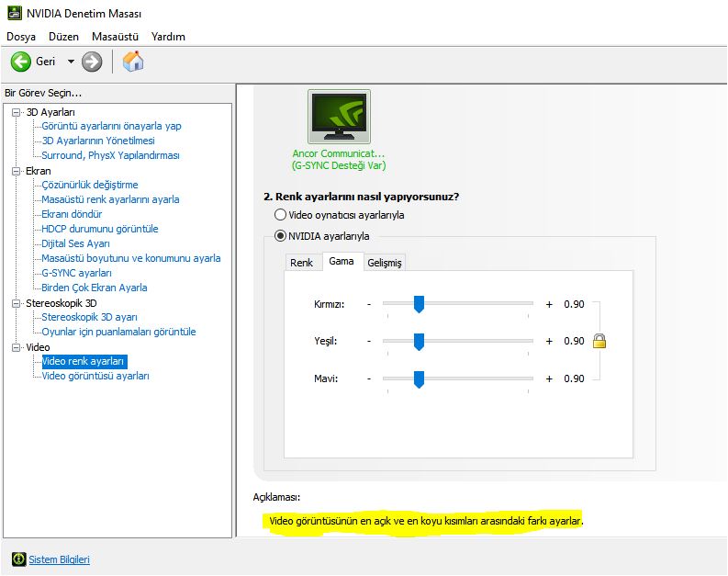Open Çözünürlük değiştirme page
Viewport: 728px width, 576px height.
[x=90, y=185]
